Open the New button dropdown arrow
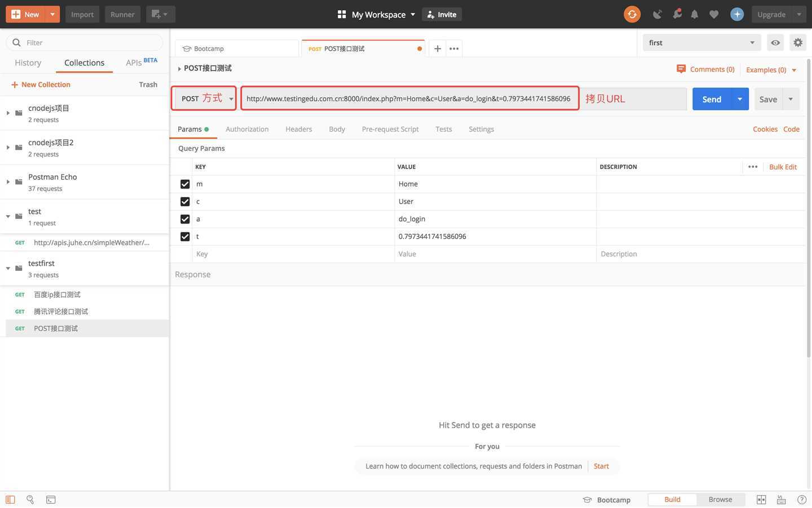 (52, 14)
